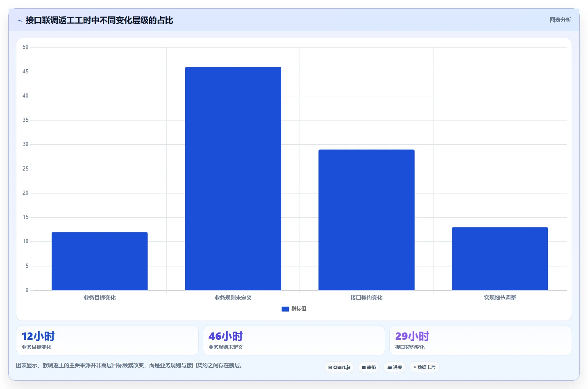Click the 业务目标变化 axis label

100,298
